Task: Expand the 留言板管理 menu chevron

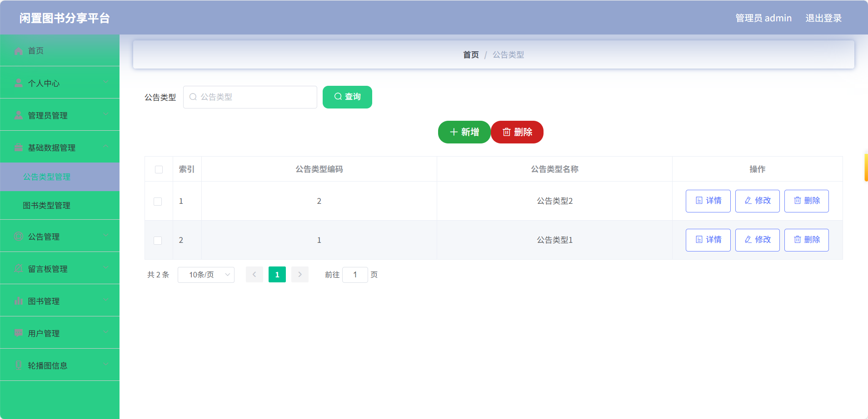Action: tap(105, 268)
